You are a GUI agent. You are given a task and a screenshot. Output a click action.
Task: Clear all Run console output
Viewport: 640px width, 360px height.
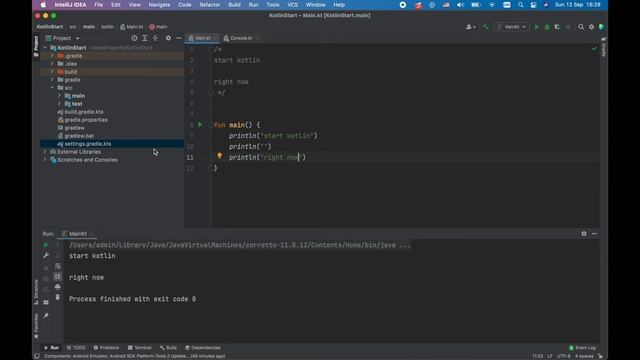tap(58, 297)
